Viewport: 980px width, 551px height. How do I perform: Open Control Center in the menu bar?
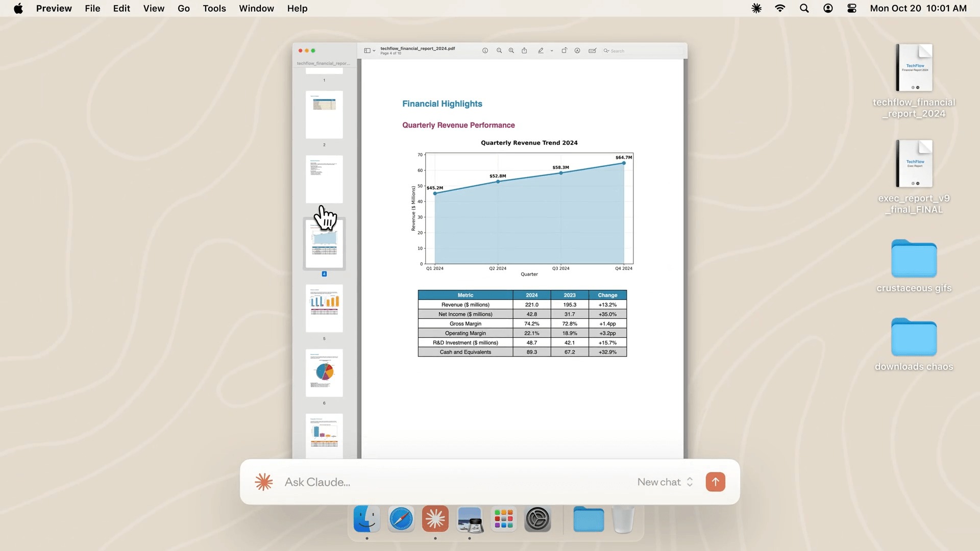(x=851, y=8)
